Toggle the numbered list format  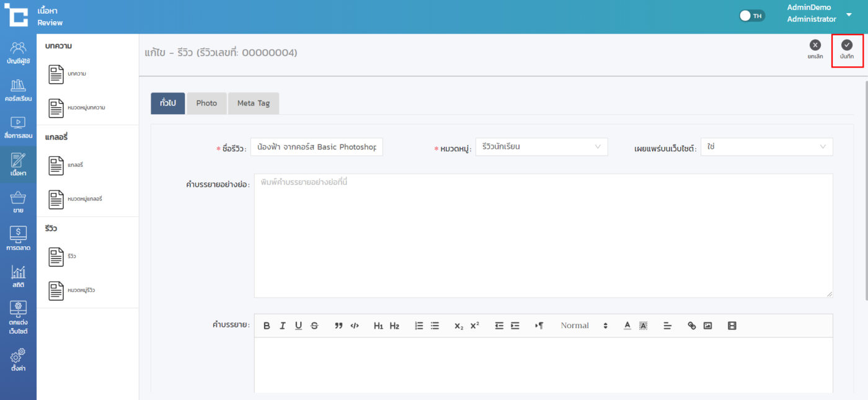coord(419,326)
